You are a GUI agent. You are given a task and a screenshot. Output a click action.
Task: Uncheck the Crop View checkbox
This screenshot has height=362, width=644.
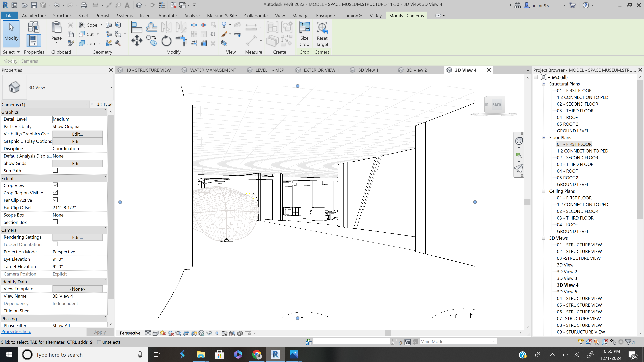(55, 185)
